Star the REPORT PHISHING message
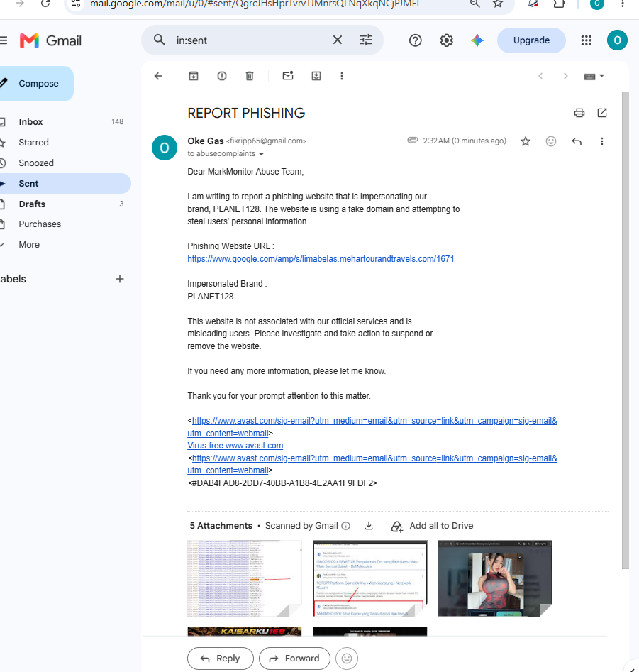This screenshot has height=672, width=639. pyautogui.click(x=526, y=141)
